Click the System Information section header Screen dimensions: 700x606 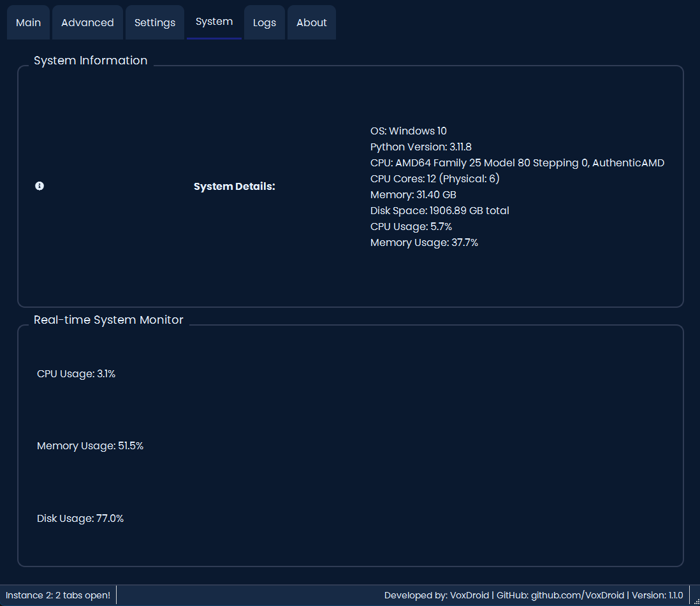91,60
